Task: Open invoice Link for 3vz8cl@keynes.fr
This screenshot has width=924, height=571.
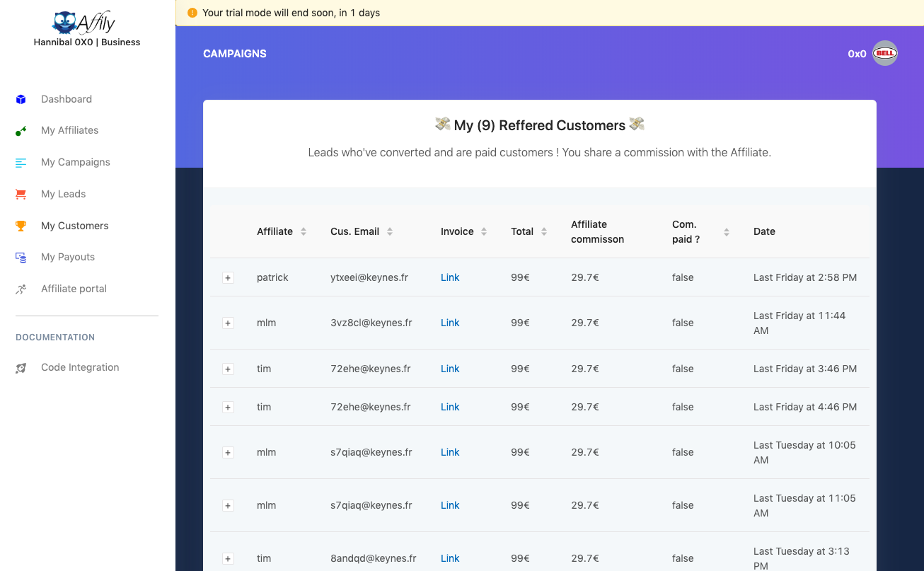Action: point(450,323)
